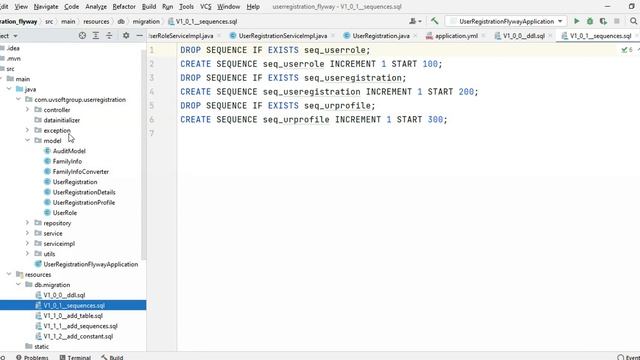Viewport: 640px width, 360px height.
Task: Collapse the db.migration folder
Action: coord(18,284)
